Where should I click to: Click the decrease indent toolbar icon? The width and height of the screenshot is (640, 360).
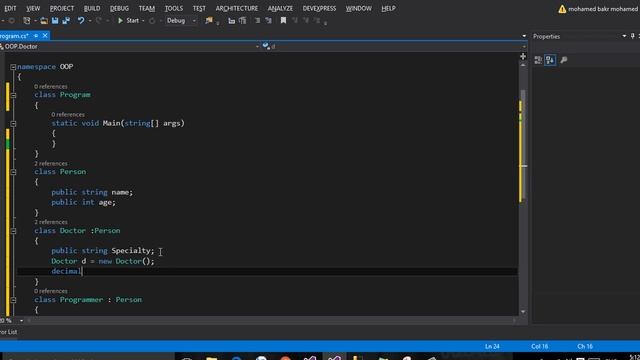point(231,20)
